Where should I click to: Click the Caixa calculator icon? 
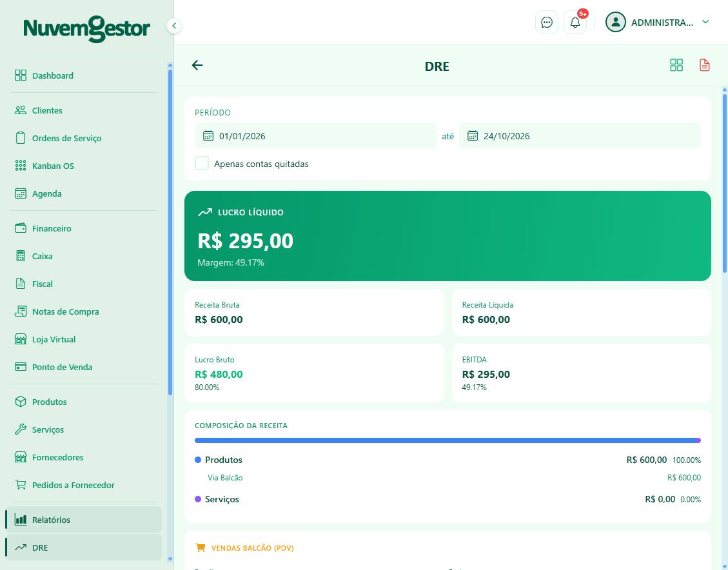pos(21,256)
